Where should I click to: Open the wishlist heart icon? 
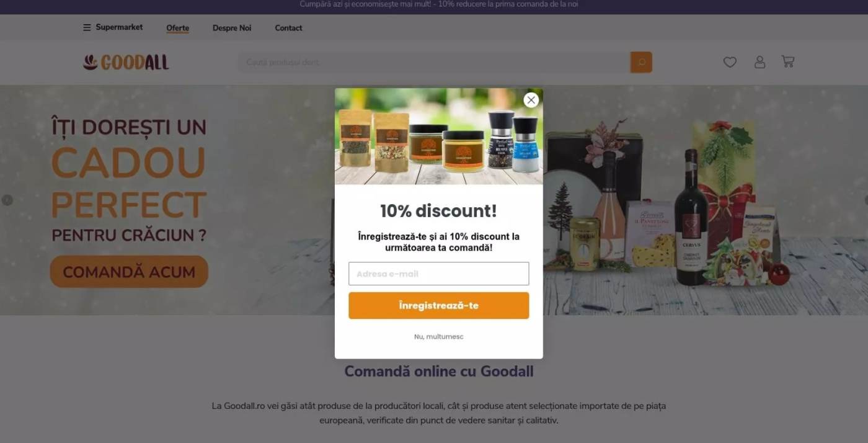[x=730, y=62]
